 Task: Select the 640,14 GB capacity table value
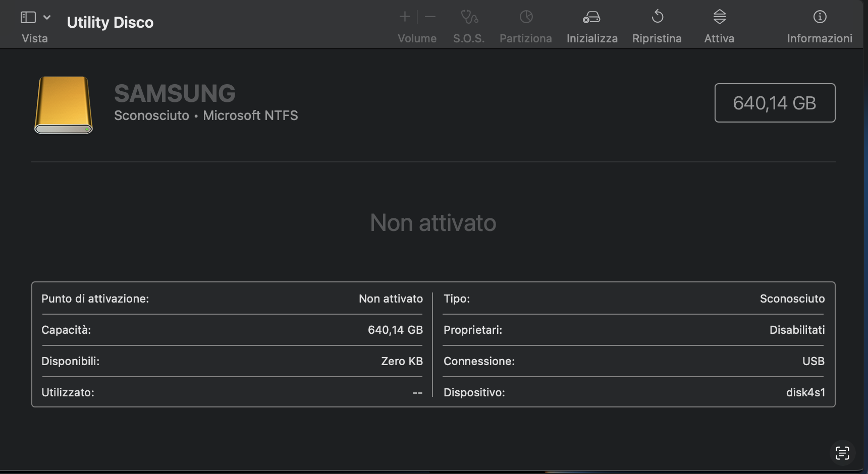(395, 330)
